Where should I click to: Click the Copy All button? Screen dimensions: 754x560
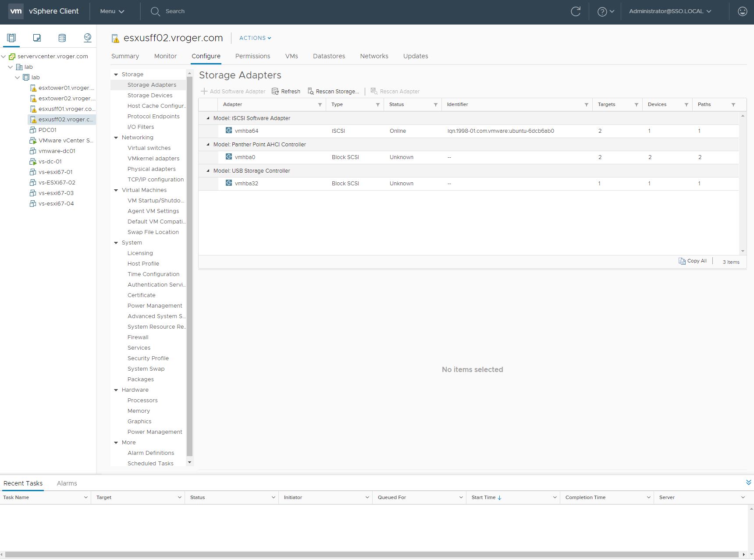pyautogui.click(x=693, y=261)
